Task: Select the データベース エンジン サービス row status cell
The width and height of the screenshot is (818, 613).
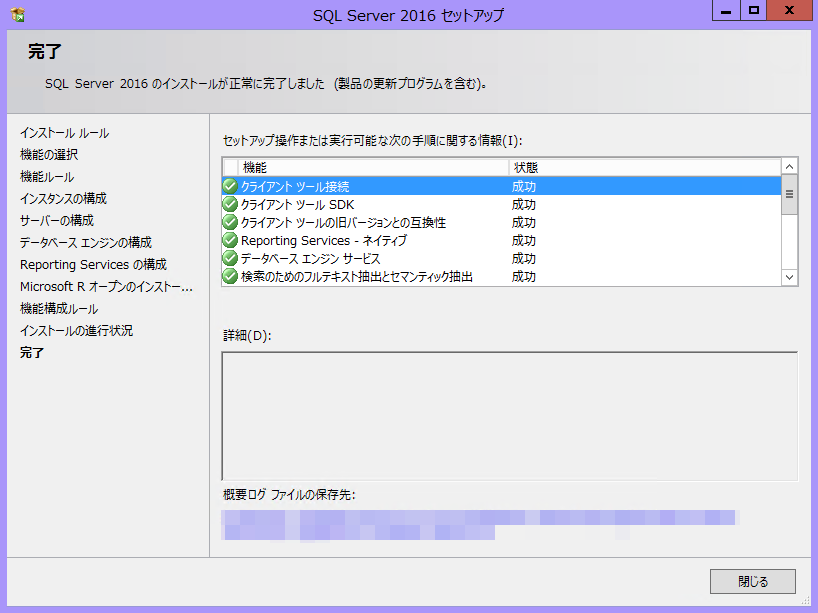Action: click(524, 258)
